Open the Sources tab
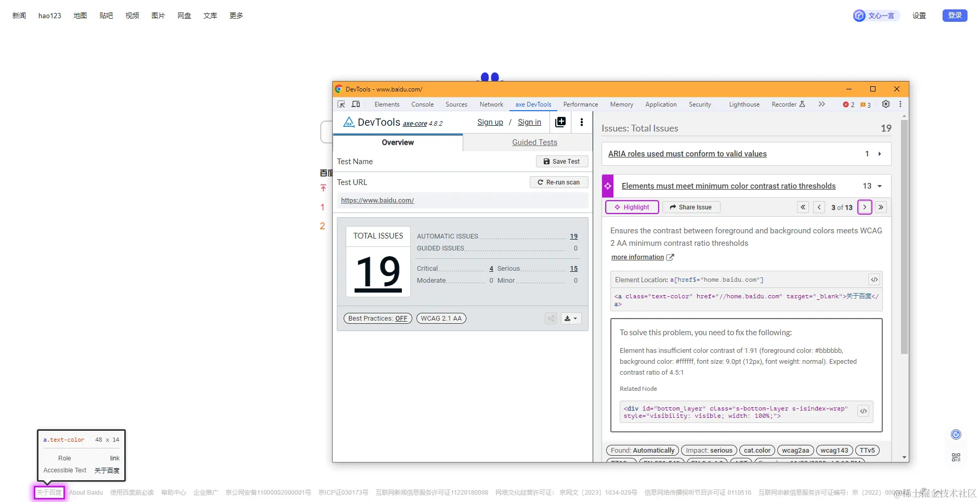 click(x=456, y=104)
